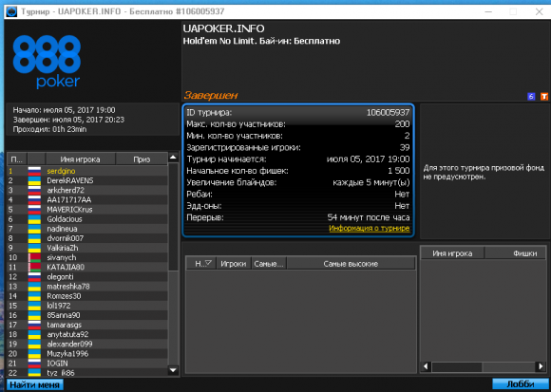
Task: Click the flag icon next to serdgino
Action: click(x=35, y=171)
